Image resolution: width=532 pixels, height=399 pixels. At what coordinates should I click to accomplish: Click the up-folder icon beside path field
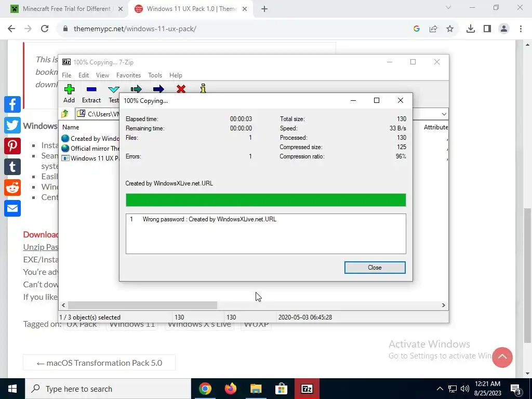[x=65, y=114]
